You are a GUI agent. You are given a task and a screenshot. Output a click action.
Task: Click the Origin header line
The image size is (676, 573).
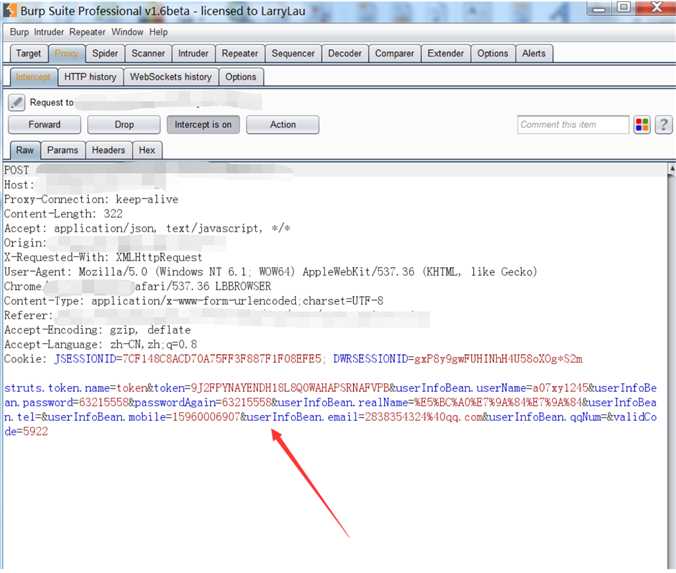click(x=115, y=243)
